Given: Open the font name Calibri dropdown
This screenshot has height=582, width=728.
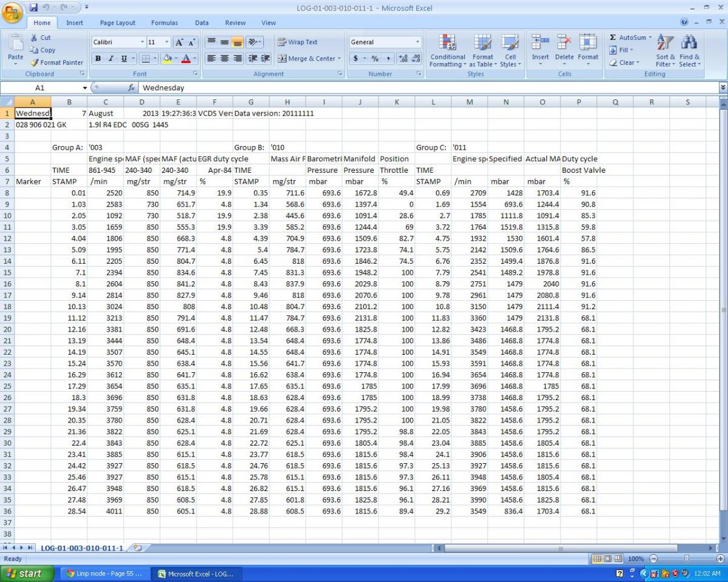Looking at the screenshot, I should tap(143, 42).
